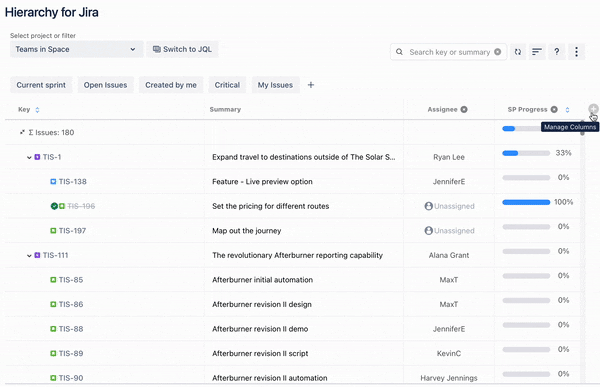Add a new quick filter with plus
Screen dimensions: 600x387
coord(311,85)
